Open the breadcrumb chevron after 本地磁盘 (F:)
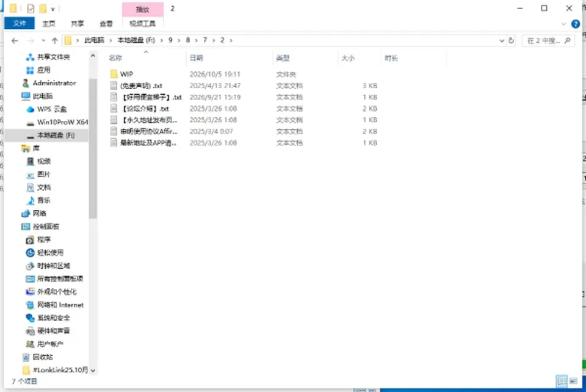Screen dimensions: 586x392 pos(162,40)
